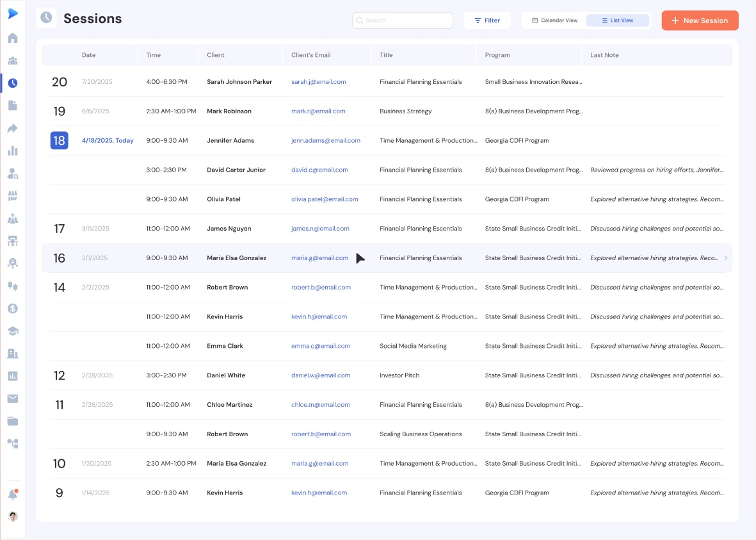Open the Analytics bar chart icon
This screenshot has width=756, height=540.
(13, 150)
